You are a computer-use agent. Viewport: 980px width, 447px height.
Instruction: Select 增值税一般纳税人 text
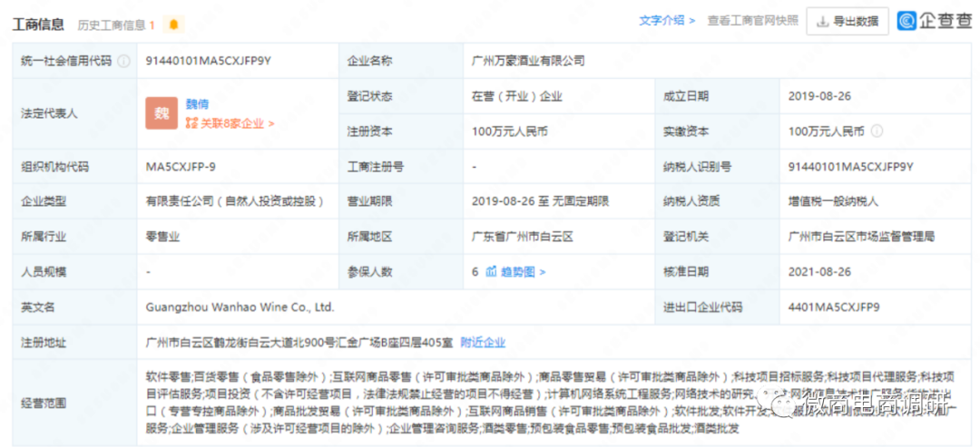834,201
